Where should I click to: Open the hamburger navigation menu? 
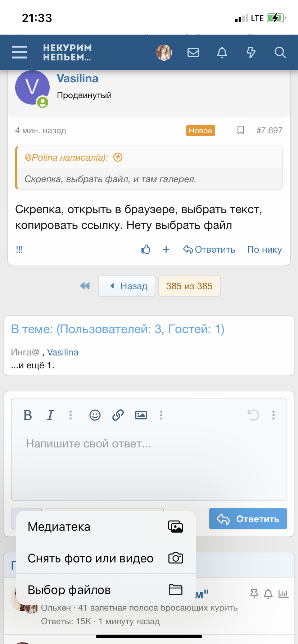pos(19,52)
